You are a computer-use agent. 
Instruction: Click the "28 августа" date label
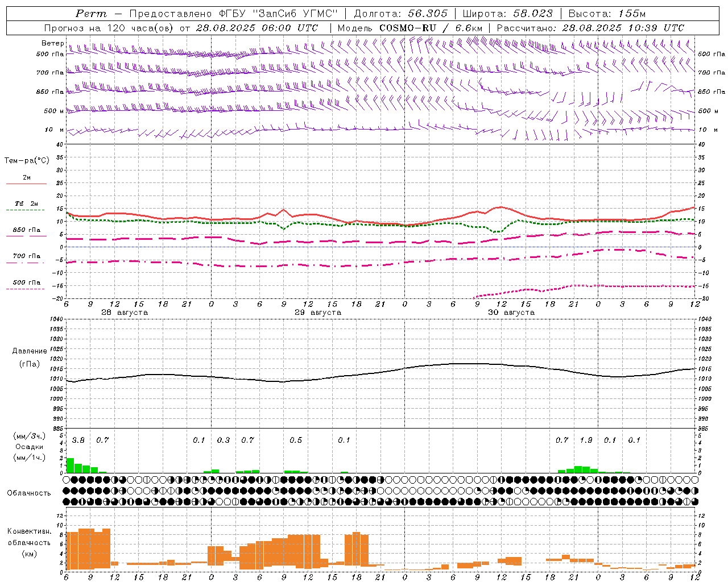pos(125,313)
